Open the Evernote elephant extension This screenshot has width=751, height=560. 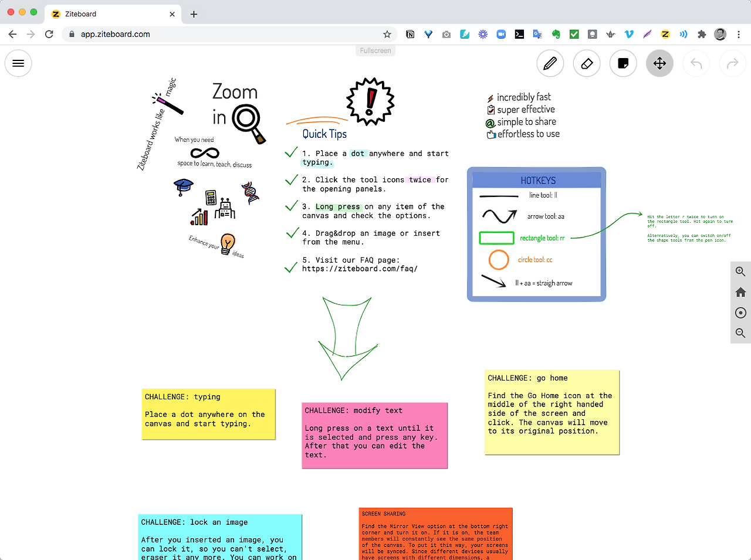pyautogui.click(x=556, y=34)
